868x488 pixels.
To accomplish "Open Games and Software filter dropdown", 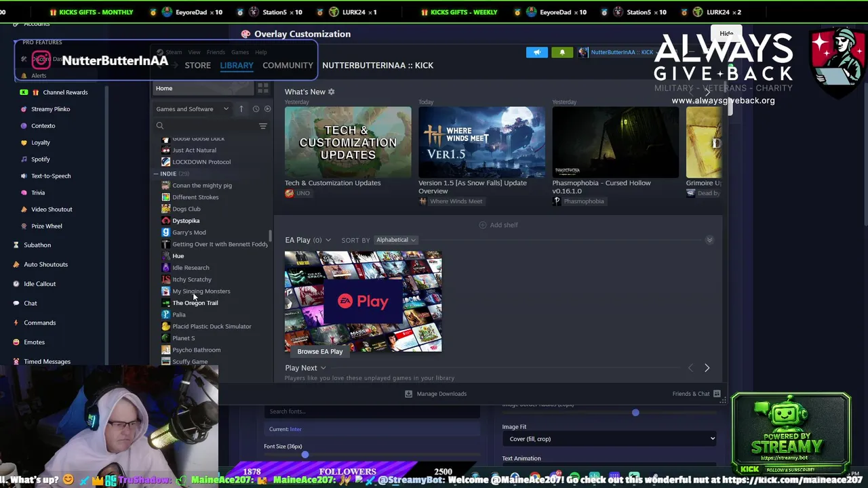I will click(193, 109).
